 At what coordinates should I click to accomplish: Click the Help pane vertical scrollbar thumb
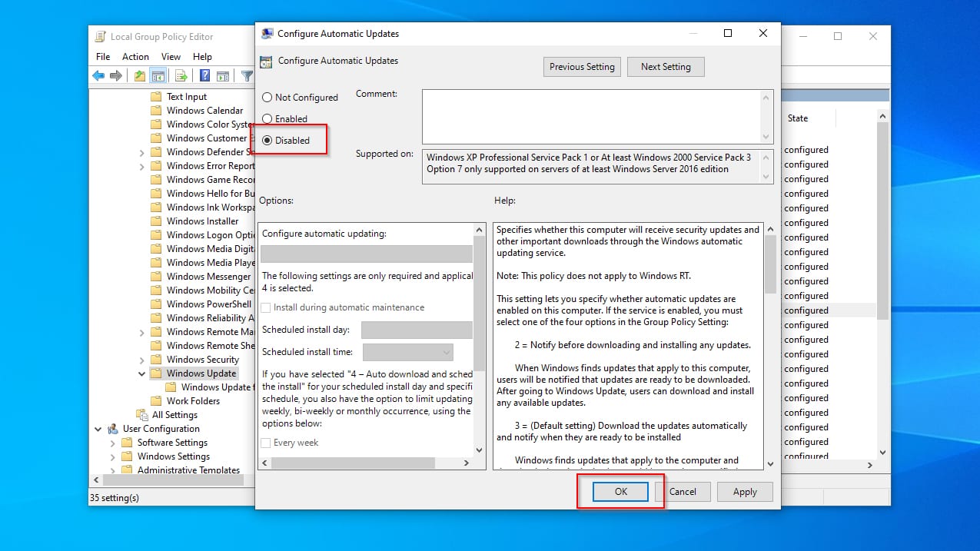770,264
